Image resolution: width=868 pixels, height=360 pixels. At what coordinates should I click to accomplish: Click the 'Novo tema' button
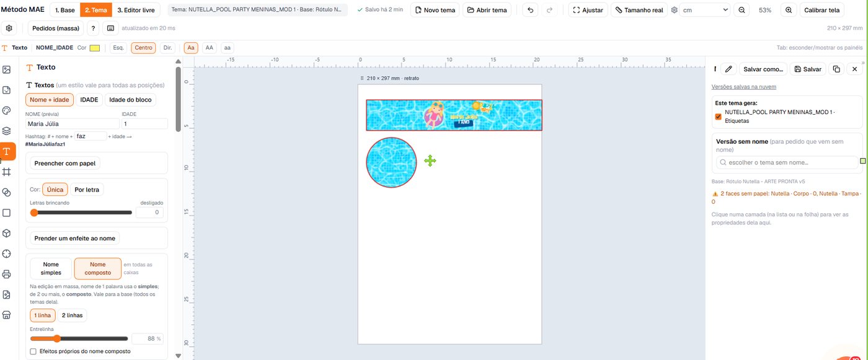click(x=435, y=10)
